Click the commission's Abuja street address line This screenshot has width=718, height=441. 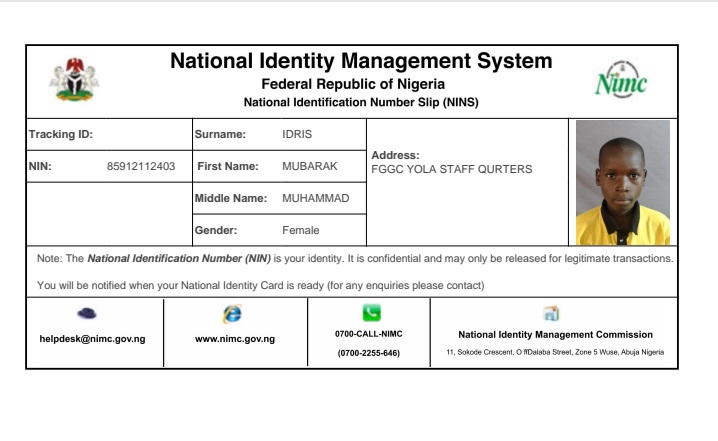[554, 353]
